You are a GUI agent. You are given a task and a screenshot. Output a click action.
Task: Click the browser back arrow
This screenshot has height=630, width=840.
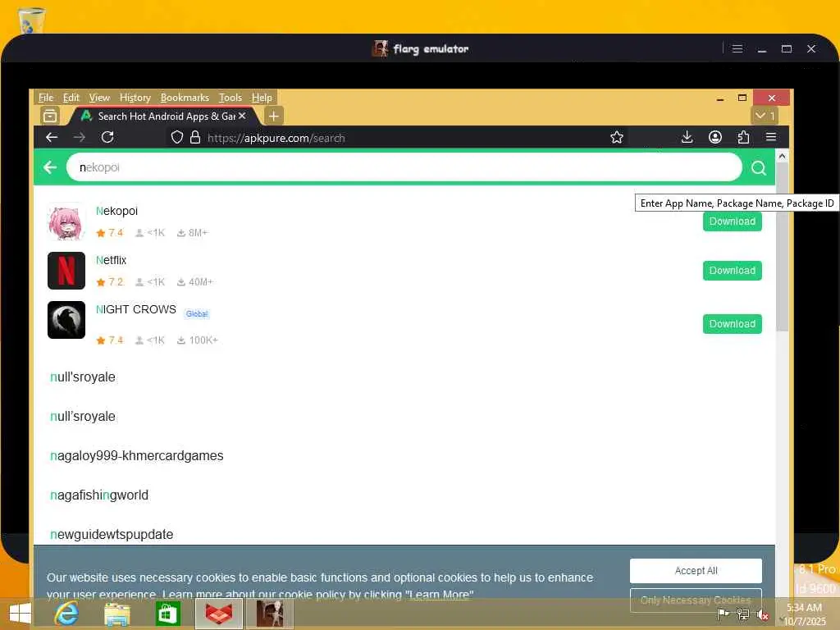point(52,137)
